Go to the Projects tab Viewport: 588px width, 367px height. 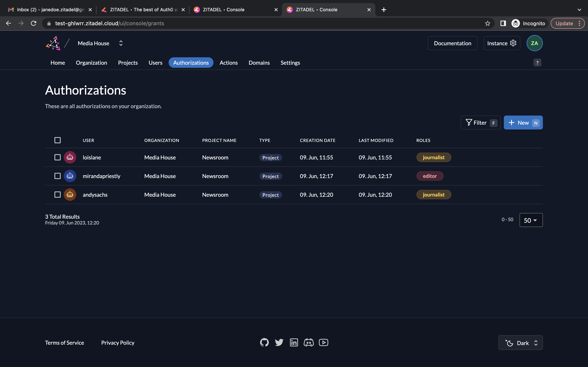tap(128, 63)
